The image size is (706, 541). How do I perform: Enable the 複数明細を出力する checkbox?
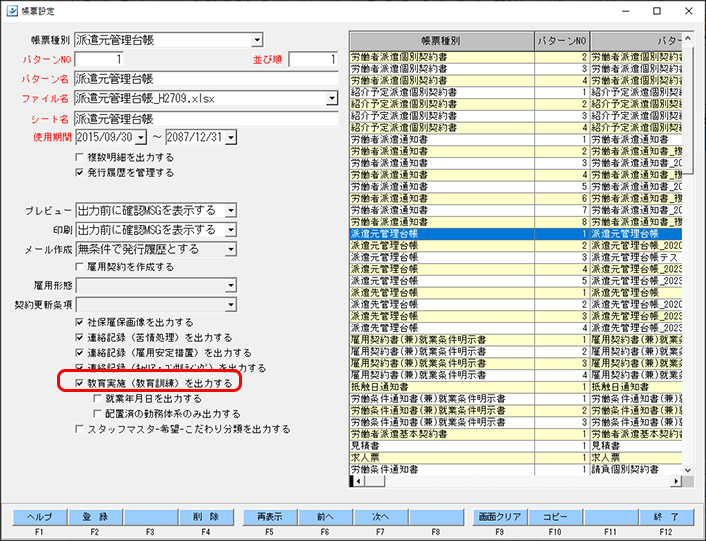pyautogui.click(x=80, y=157)
